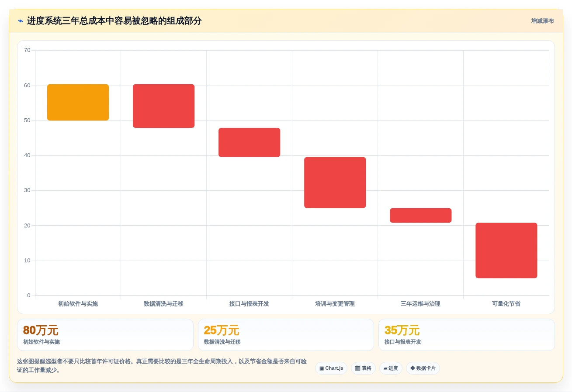Click the chart title 进度系统三年总成本 heading
This screenshot has width=572, height=392.
[114, 21]
